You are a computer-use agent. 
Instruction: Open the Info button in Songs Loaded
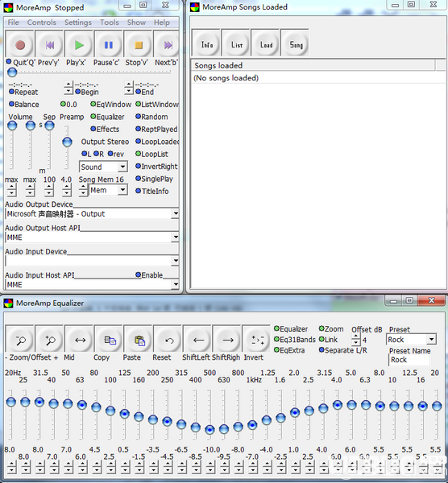(x=206, y=43)
